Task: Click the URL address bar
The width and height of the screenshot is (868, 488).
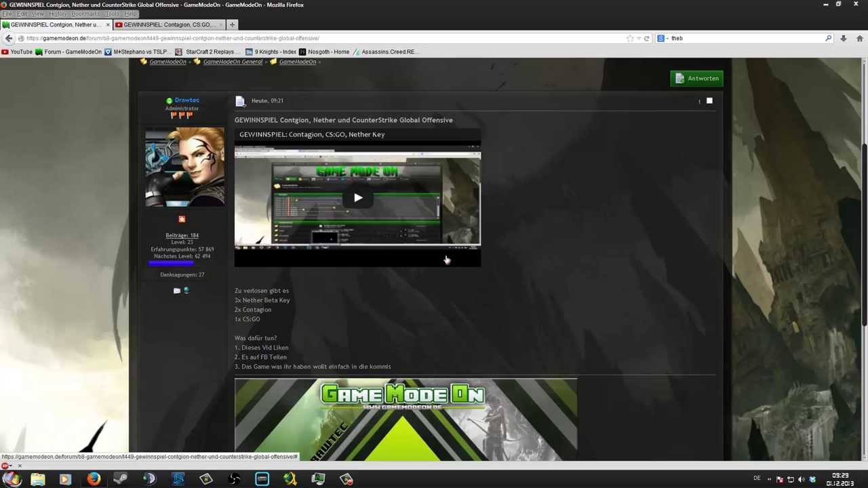Action: 325,39
